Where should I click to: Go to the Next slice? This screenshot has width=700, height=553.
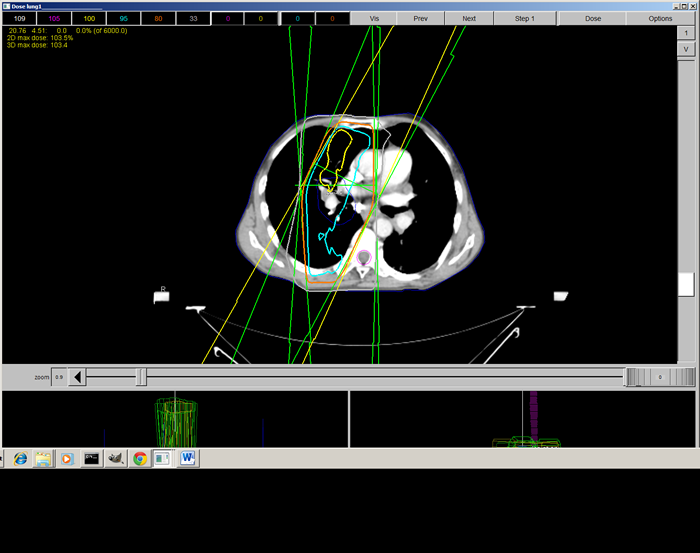(469, 18)
